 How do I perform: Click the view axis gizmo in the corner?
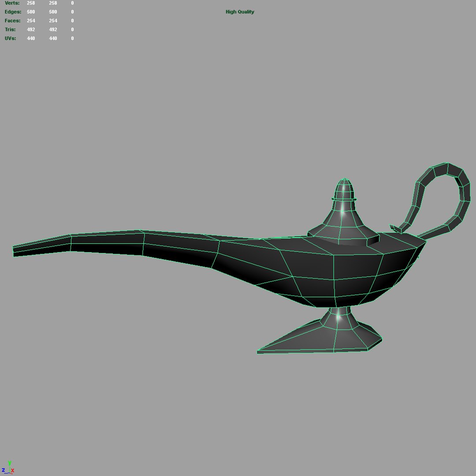point(8,468)
